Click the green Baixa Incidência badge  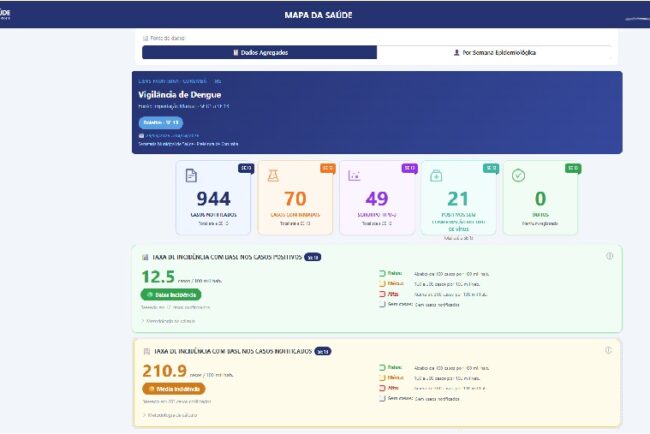pos(171,294)
